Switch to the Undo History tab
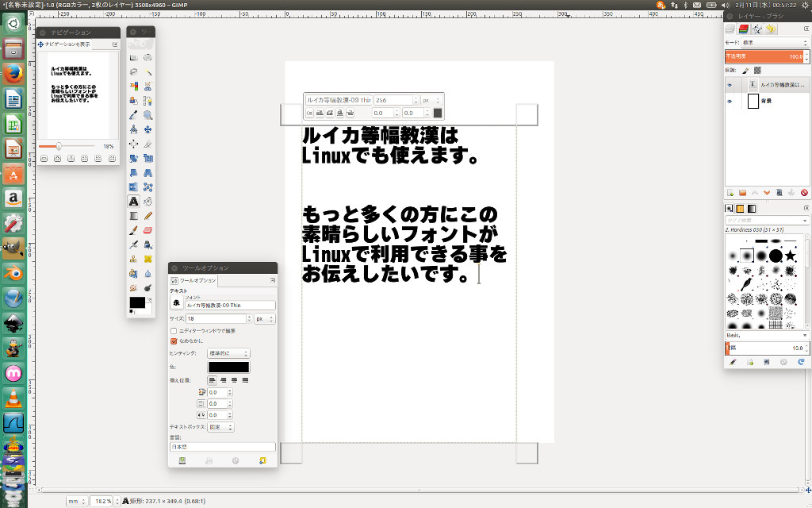This screenshot has width=812, height=508. [x=771, y=29]
